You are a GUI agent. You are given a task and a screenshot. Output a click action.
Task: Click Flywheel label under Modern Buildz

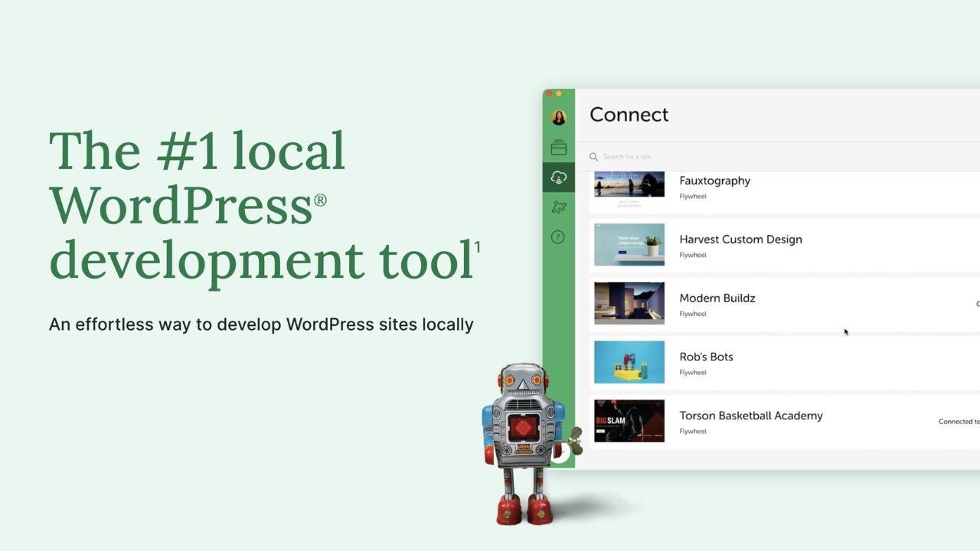click(693, 314)
